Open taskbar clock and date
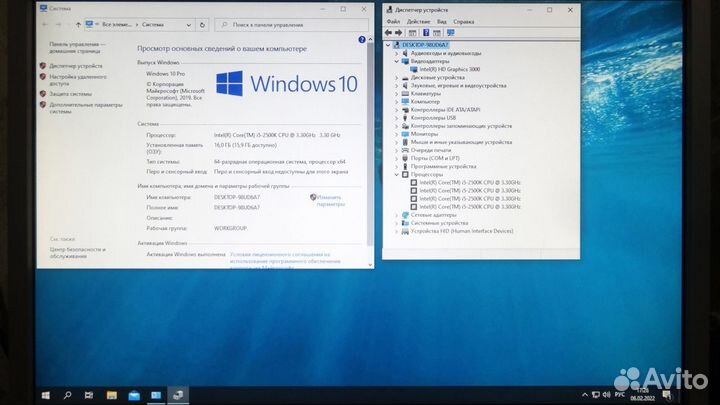 [x=642, y=394]
